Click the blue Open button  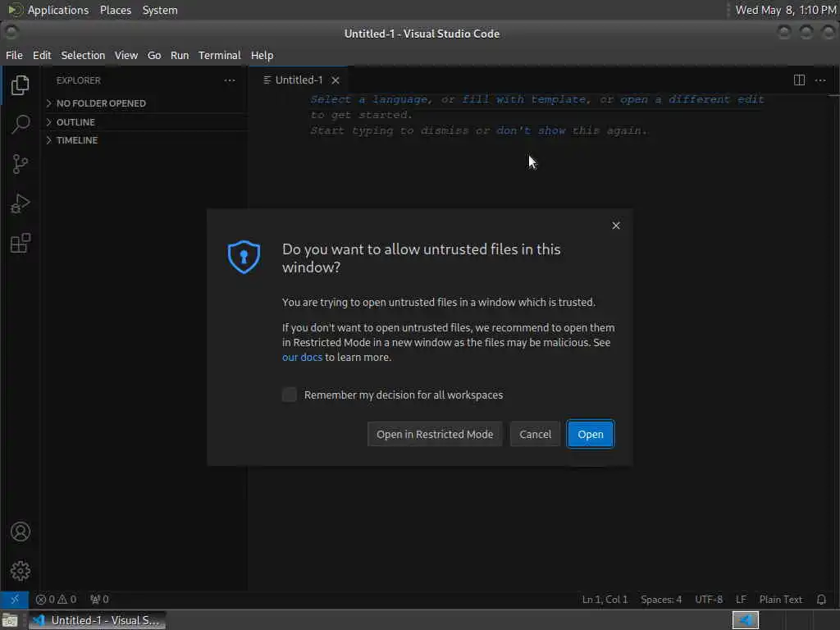(591, 434)
